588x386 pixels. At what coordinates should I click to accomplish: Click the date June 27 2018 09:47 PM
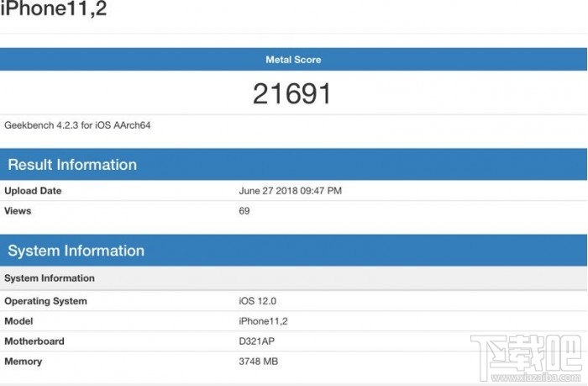(x=291, y=191)
